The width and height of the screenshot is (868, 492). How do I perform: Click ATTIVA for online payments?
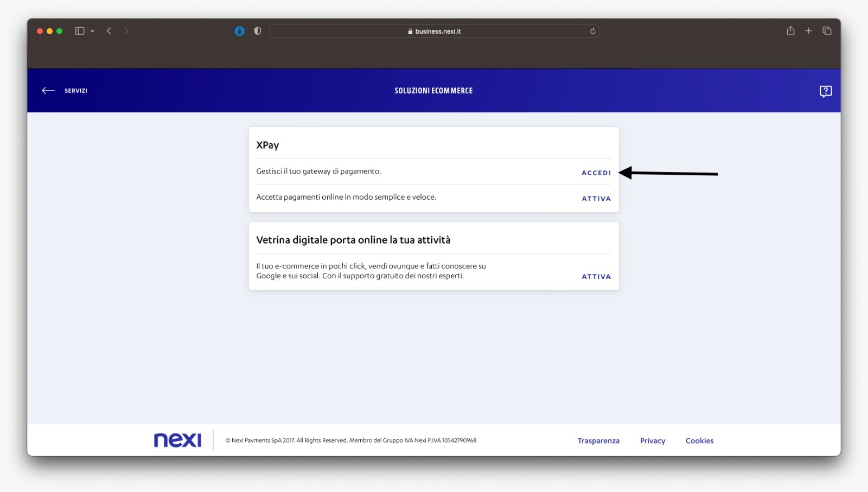tap(596, 199)
